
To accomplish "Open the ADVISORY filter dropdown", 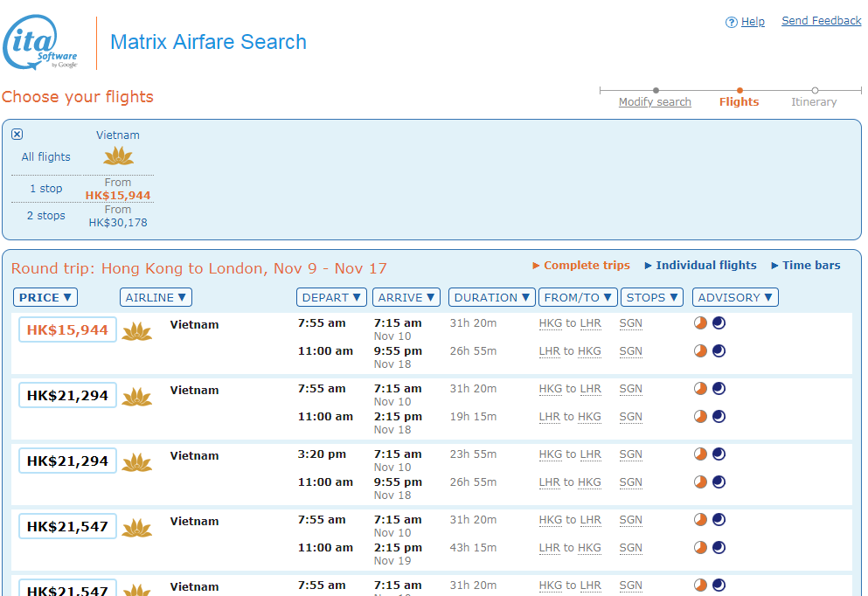I will click(x=736, y=297).
